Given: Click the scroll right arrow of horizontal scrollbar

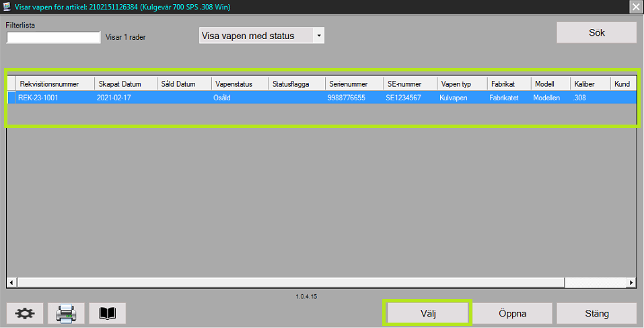Looking at the screenshot, I should tap(631, 283).
